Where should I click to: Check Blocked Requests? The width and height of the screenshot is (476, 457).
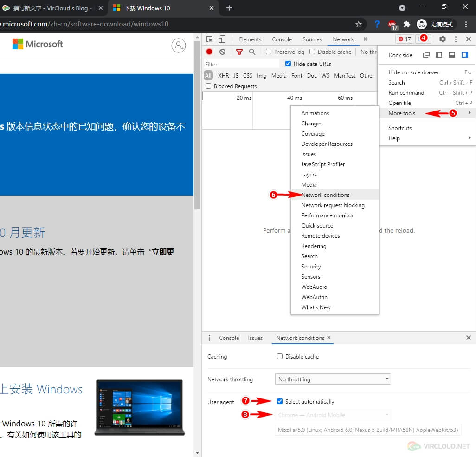[208, 86]
